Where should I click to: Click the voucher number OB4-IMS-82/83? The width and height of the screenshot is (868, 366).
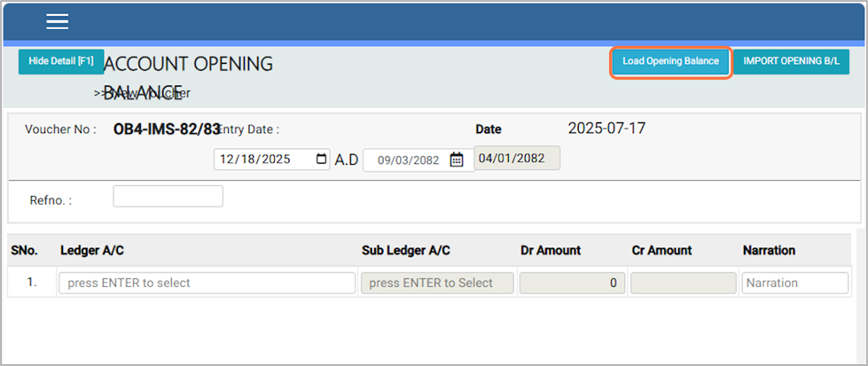click(x=166, y=129)
